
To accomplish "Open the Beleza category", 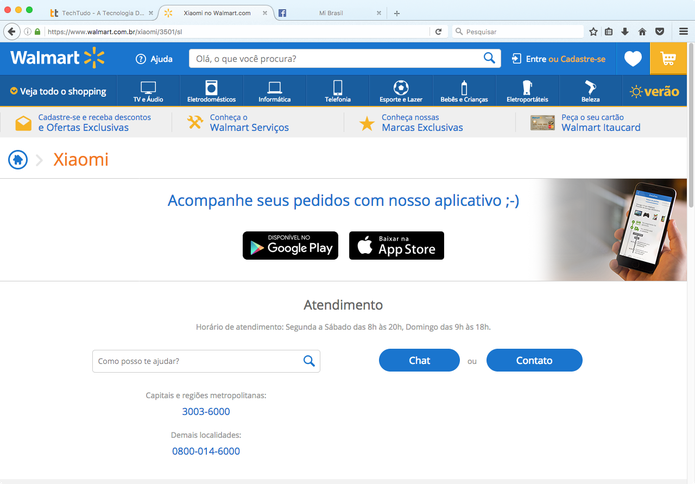I will 590,91.
